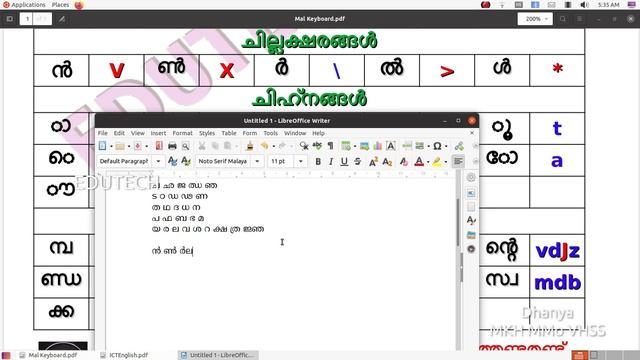The height and width of the screenshot is (360, 640).
Task: Open Insert menu in Writer
Action: [158, 133]
